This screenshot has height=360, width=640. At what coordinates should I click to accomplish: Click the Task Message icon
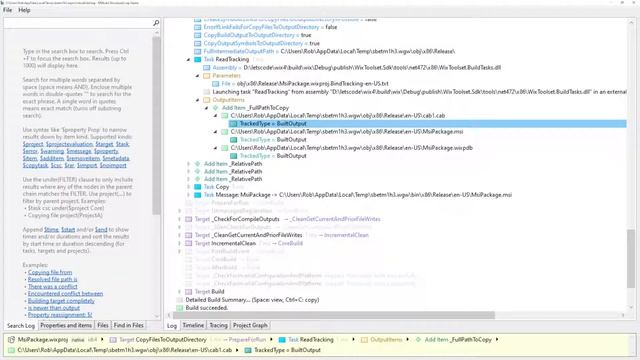coord(198,195)
